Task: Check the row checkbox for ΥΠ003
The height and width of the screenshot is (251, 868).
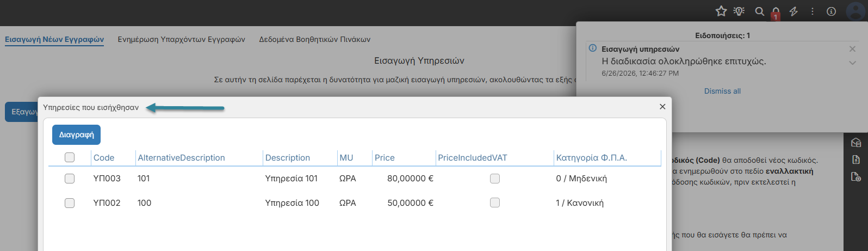Action: click(70, 179)
